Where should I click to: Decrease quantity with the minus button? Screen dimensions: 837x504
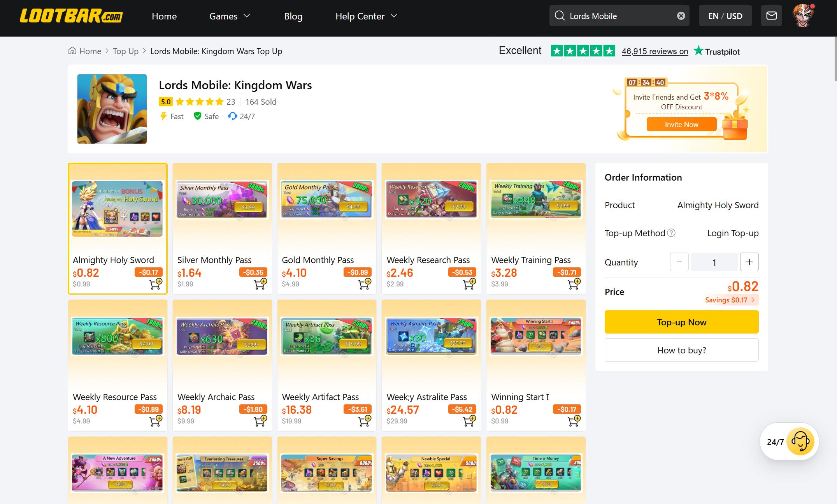click(679, 262)
